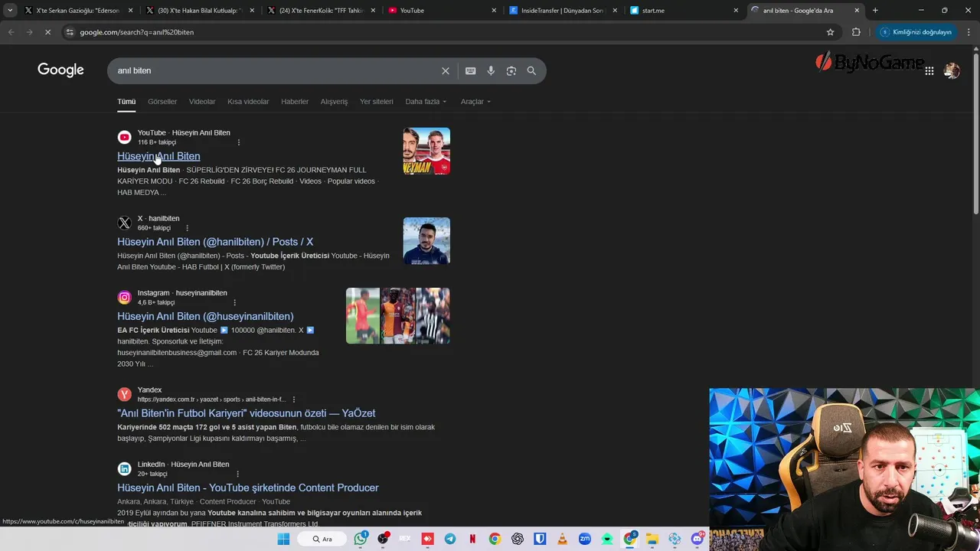Clear the search box with the X icon
980x551 pixels.
[446, 70]
